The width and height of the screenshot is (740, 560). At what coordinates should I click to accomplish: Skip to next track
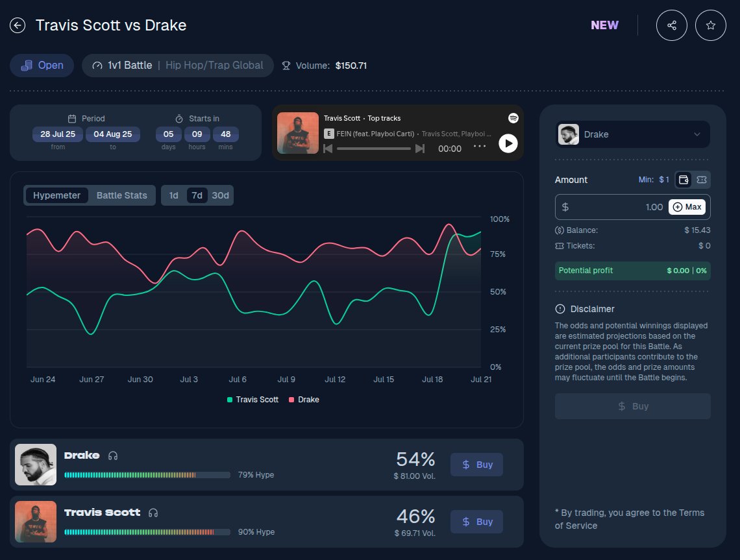pyautogui.click(x=419, y=149)
